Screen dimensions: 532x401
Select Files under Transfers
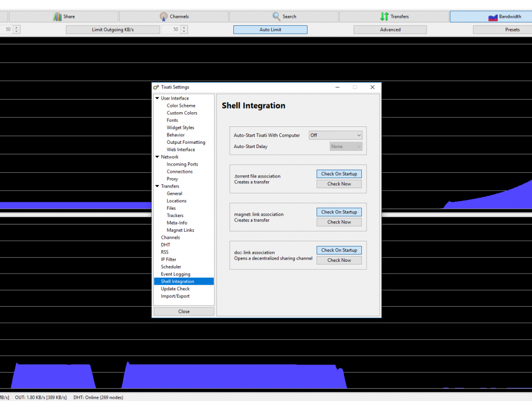[171, 208]
